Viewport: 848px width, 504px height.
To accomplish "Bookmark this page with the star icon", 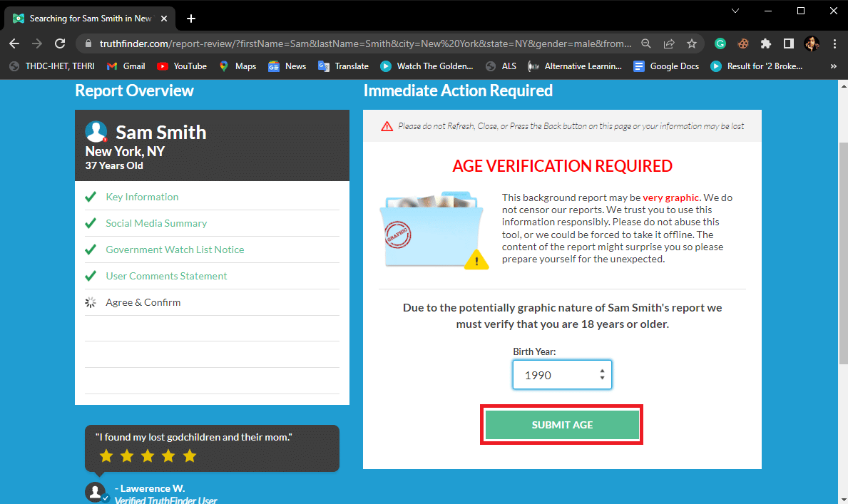I will (x=691, y=43).
